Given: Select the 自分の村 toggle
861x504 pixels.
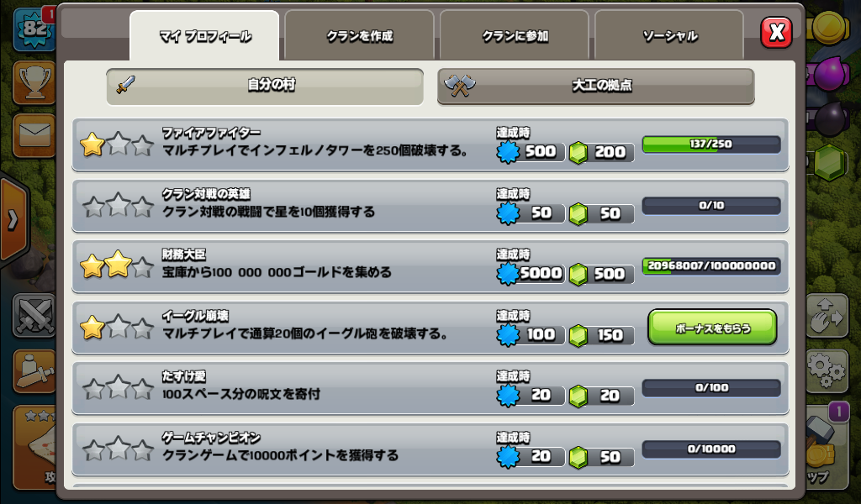Looking at the screenshot, I should tap(265, 86).
